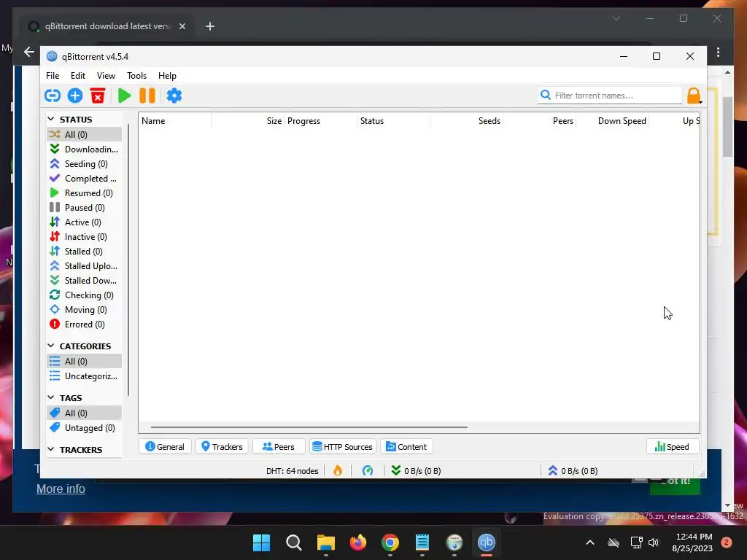This screenshot has width=747, height=560.
Task: Click the orange flame connection status icon
Action: 338,470
